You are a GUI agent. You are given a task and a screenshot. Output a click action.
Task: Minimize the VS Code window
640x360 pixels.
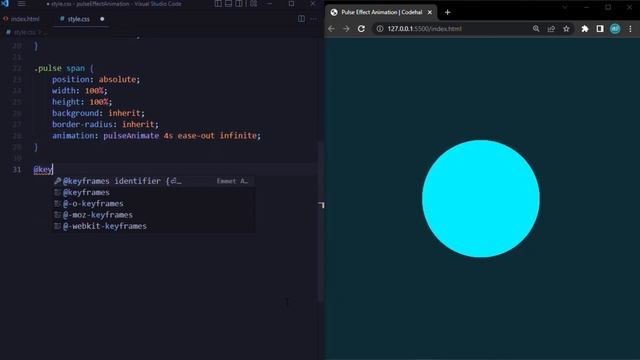(x=269, y=4)
